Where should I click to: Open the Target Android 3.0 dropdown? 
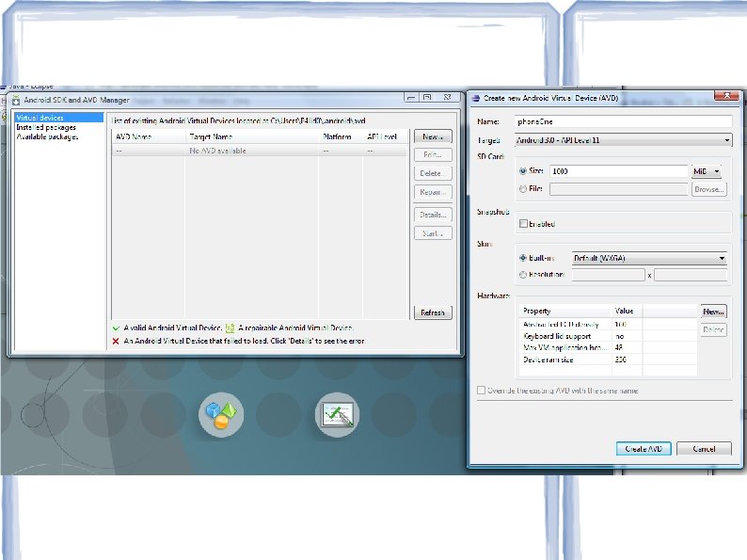(623, 140)
